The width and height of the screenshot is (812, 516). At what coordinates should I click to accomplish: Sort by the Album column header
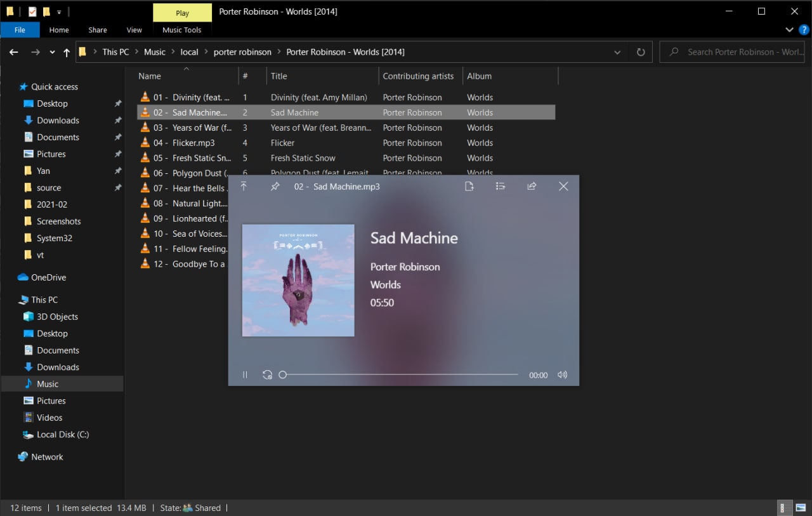pyautogui.click(x=510, y=76)
